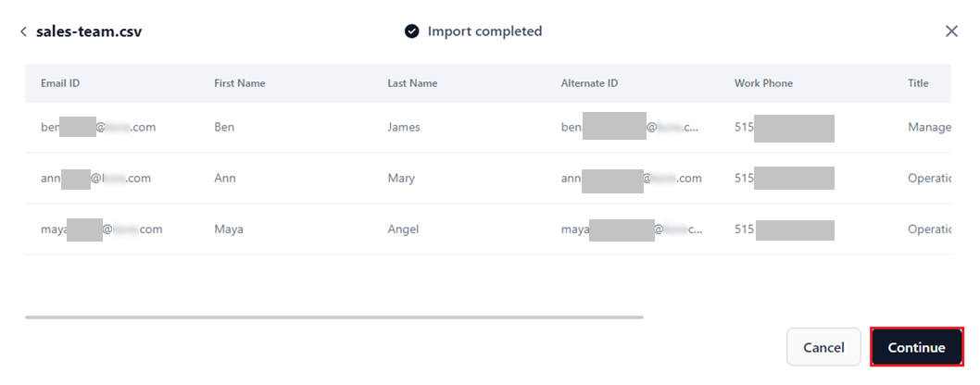Viewport: 980px width, 385px height.
Task: Click the horizontal scrollbar under the table
Action: (x=333, y=317)
